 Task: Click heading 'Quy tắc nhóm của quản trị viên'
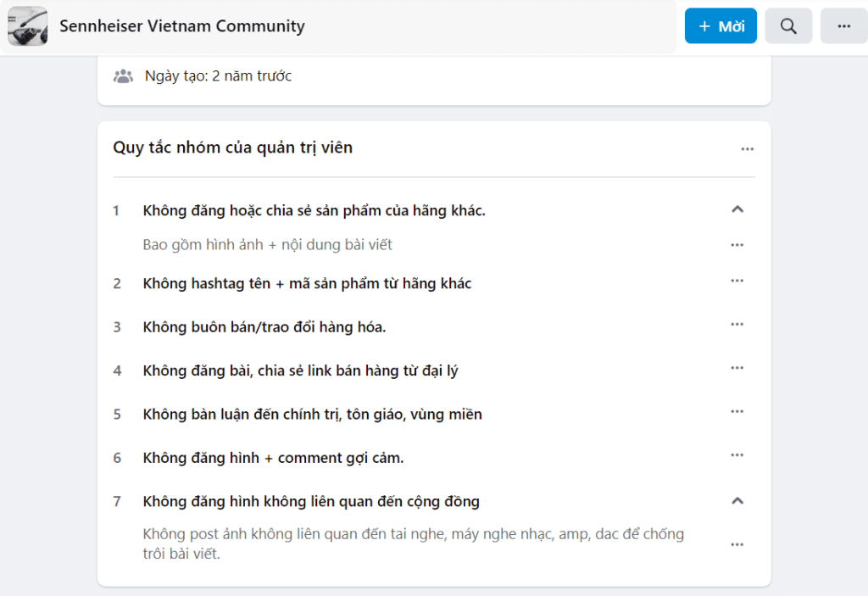[232, 148]
